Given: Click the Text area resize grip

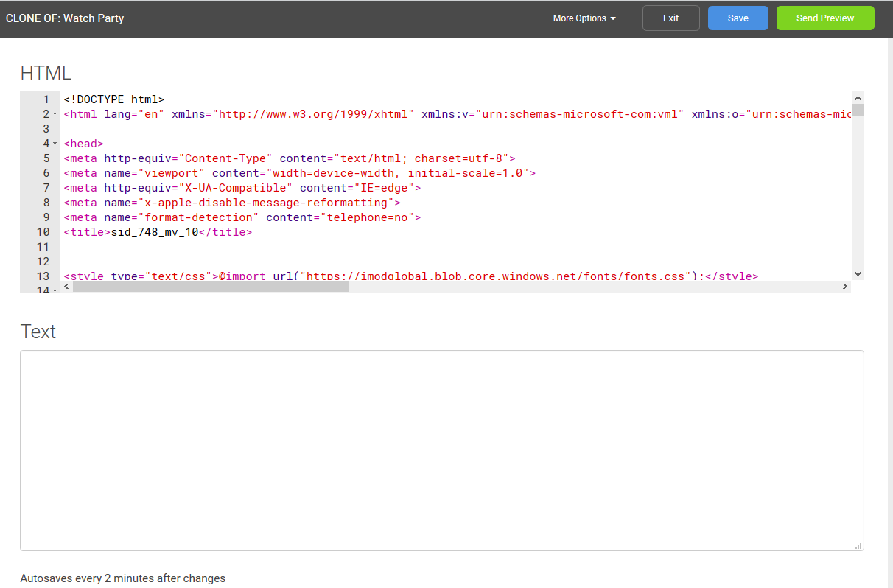Looking at the screenshot, I should pyautogui.click(x=858, y=545).
